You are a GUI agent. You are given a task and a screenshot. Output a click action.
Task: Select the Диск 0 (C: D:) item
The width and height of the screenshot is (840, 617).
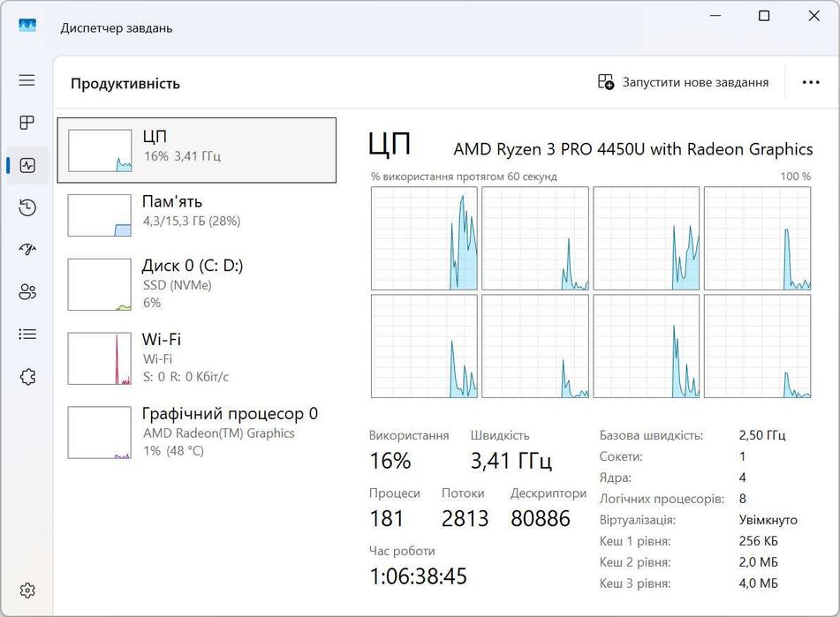pos(197,284)
